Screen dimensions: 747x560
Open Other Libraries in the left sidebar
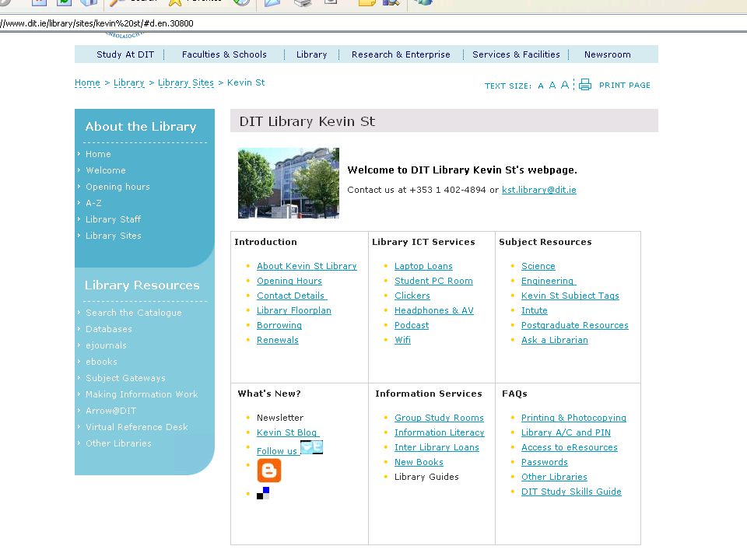(x=118, y=443)
